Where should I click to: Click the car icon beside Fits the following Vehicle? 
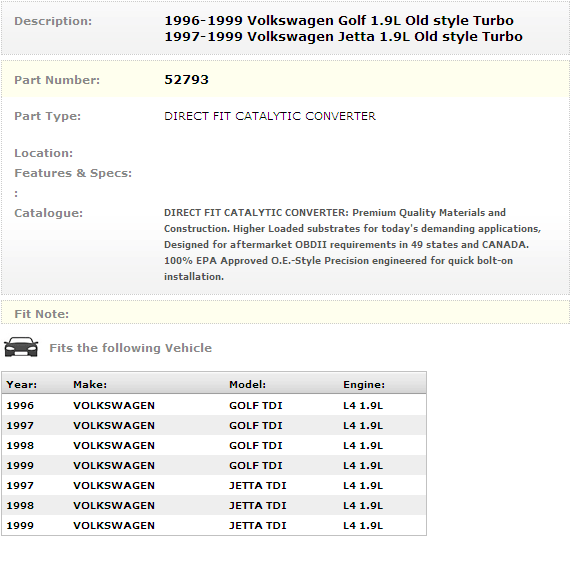21,347
